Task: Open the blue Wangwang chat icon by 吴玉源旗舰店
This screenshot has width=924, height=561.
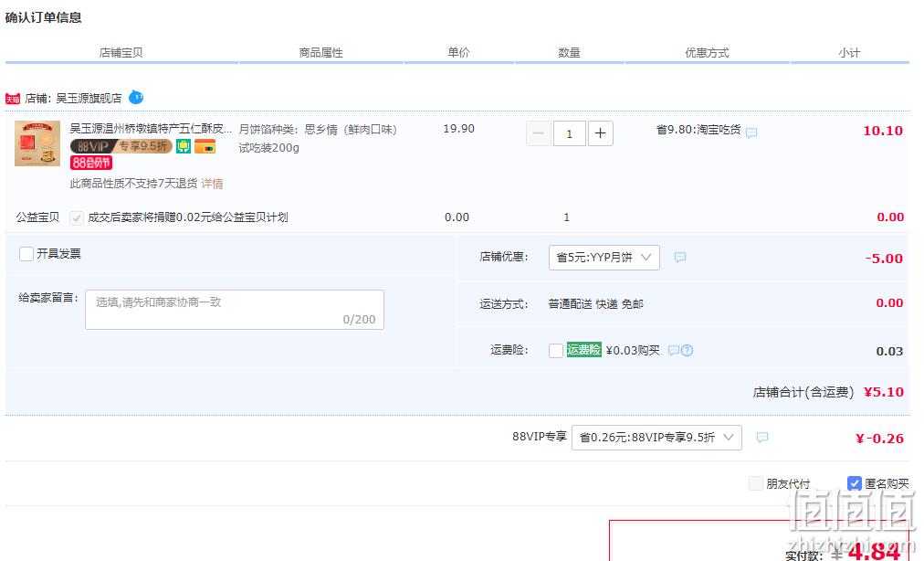Action: click(x=136, y=97)
